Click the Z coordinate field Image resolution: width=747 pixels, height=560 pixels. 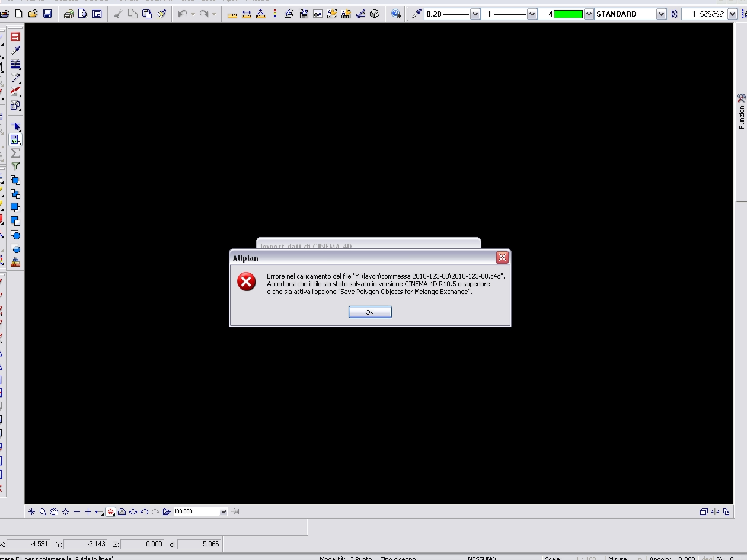tap(143, 544)
